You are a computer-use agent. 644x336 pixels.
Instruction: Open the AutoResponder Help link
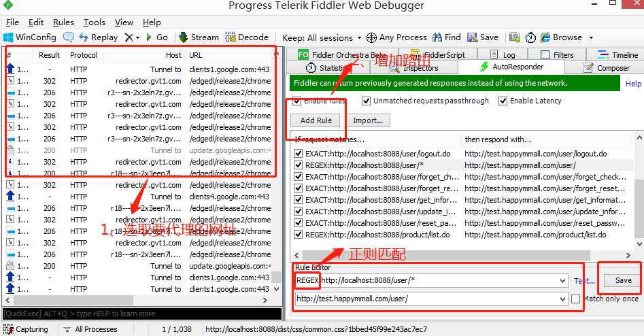633,84
